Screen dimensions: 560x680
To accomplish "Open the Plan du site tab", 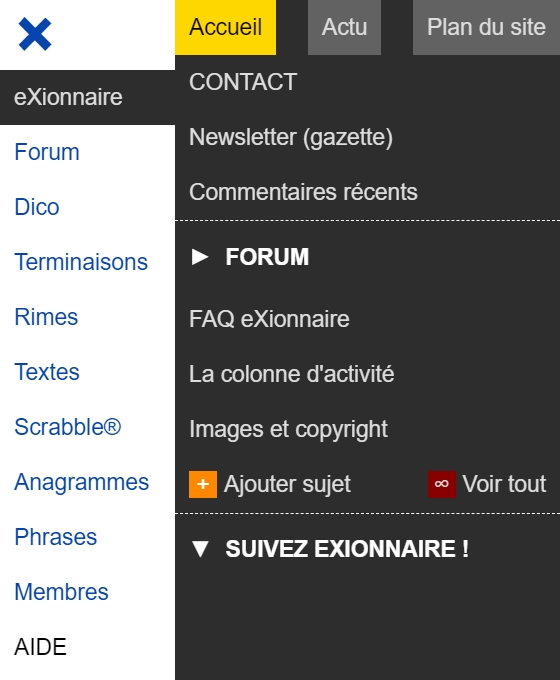I will click(486, 27).
